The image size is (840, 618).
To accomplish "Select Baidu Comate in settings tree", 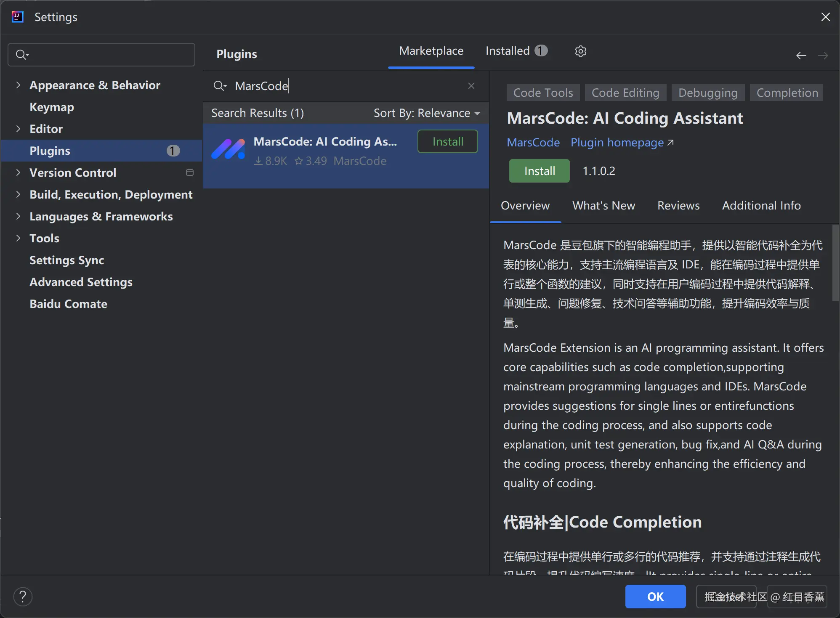I will pyautogui.click(x=68, y=304).
